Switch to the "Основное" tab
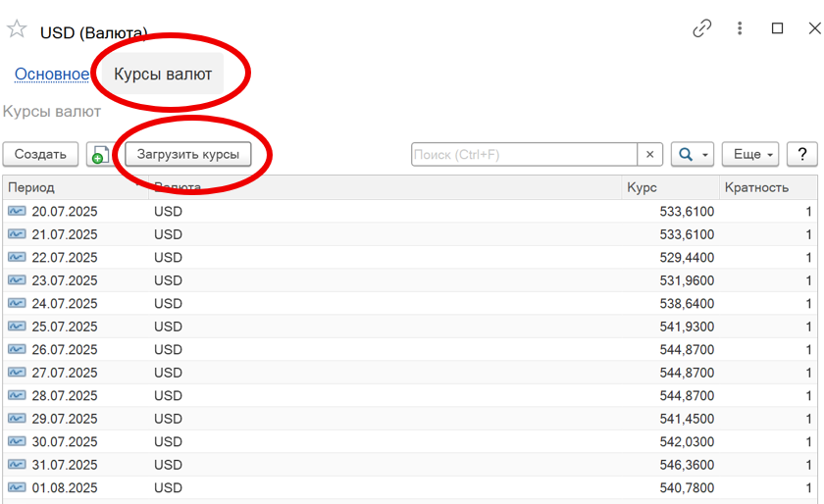Image resolution: width=824 pixels, height=504 pixels. point(51,74)
